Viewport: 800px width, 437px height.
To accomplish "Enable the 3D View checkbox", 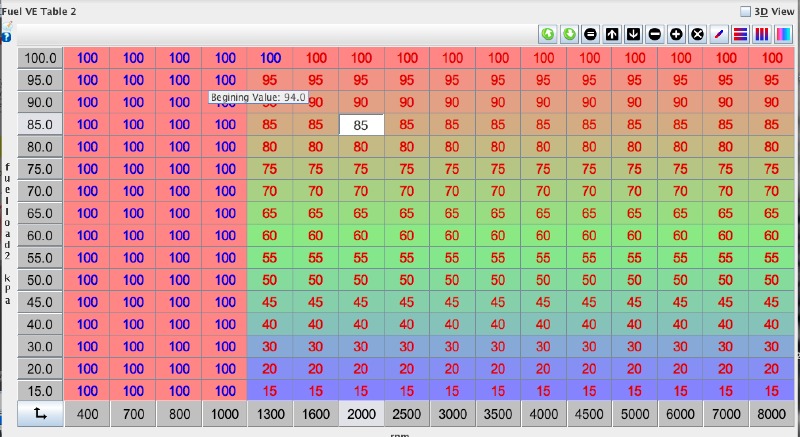I will 744,11.
